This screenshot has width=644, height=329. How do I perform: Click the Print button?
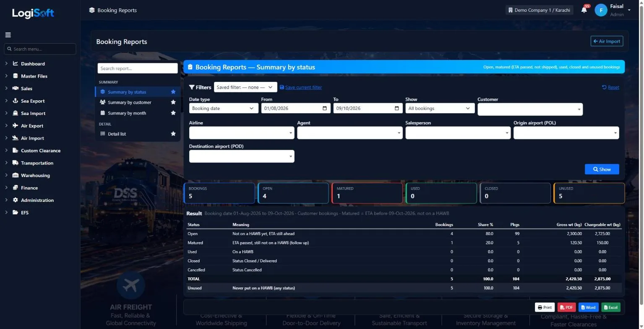tap(545, 307)
